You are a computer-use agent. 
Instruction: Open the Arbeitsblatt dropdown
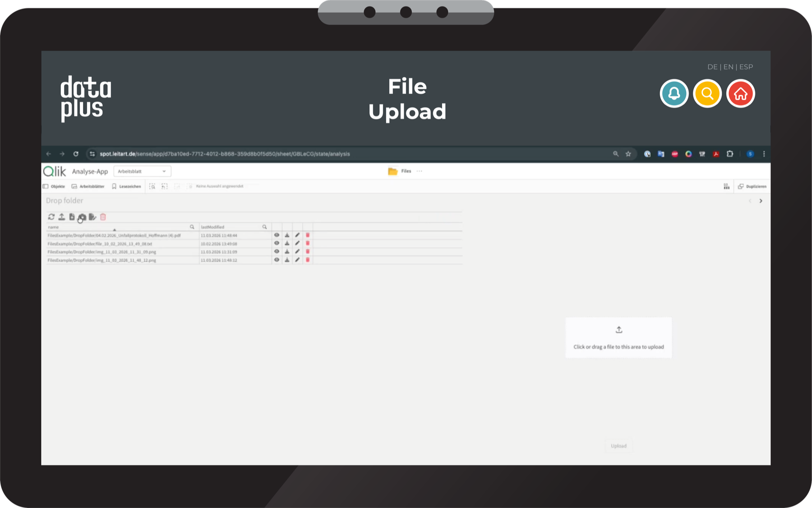pyautogui.click(x=142, y=171)
